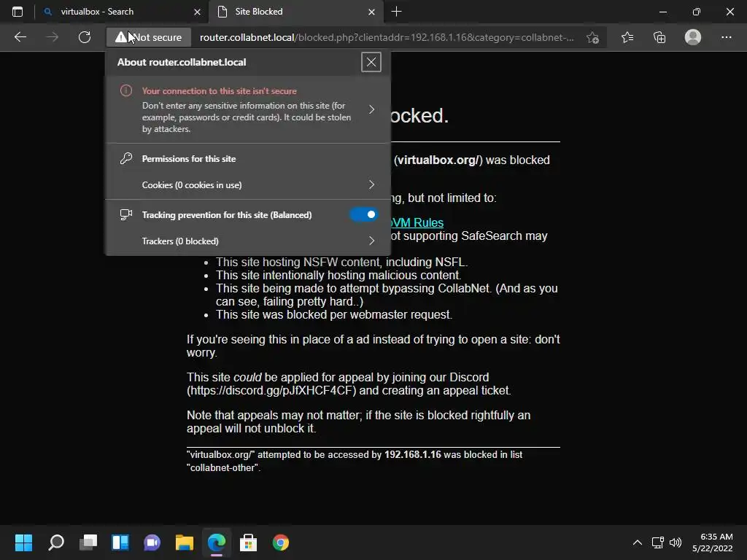
Task: Click the Forward navigation arrow
Action: coord(53,37)
